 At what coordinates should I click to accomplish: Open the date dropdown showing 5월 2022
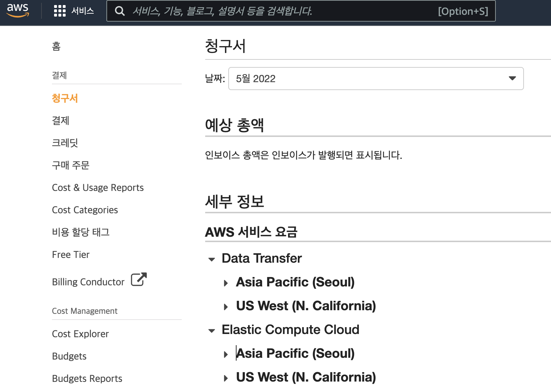click(376, 79)
